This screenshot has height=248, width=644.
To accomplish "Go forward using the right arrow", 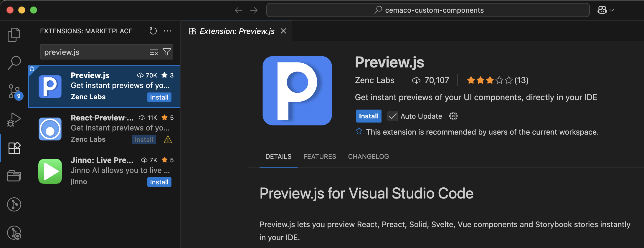I will tap(254, 10).
